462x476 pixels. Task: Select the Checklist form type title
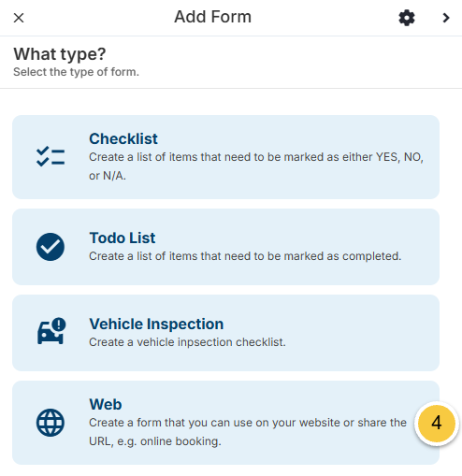coord(123,138)
